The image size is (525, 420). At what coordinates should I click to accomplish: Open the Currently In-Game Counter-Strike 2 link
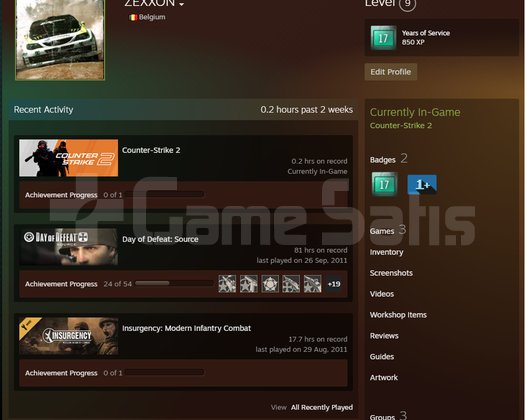click(x=401, y=126)
